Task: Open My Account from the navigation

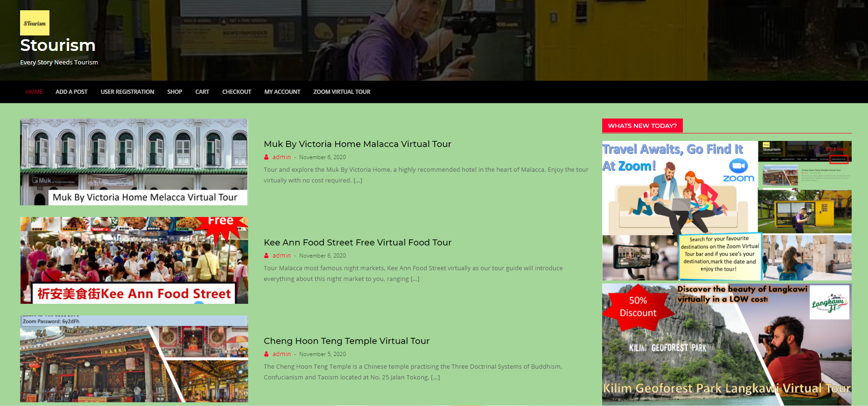Action: [x=282, y=92]
